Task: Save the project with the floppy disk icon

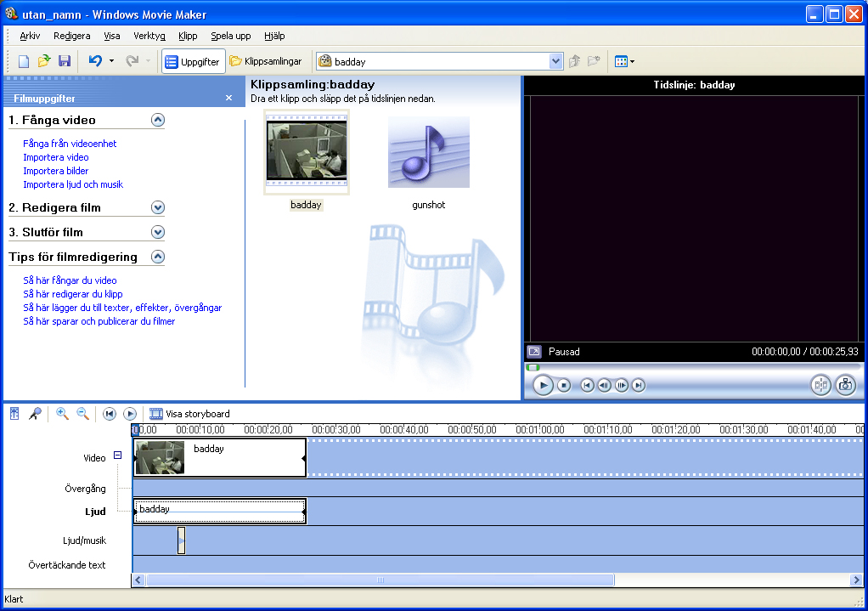Action: coord(65,61)
